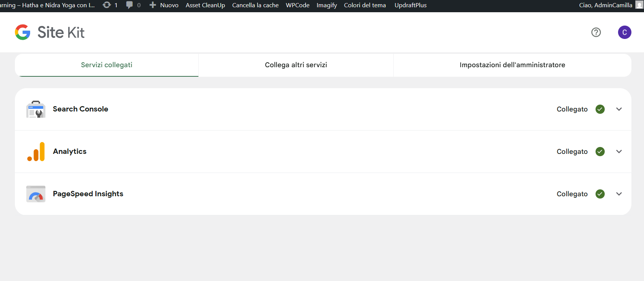
Task: Click the updates refresh icon in admin bar
Action: (x=107, y=5)
